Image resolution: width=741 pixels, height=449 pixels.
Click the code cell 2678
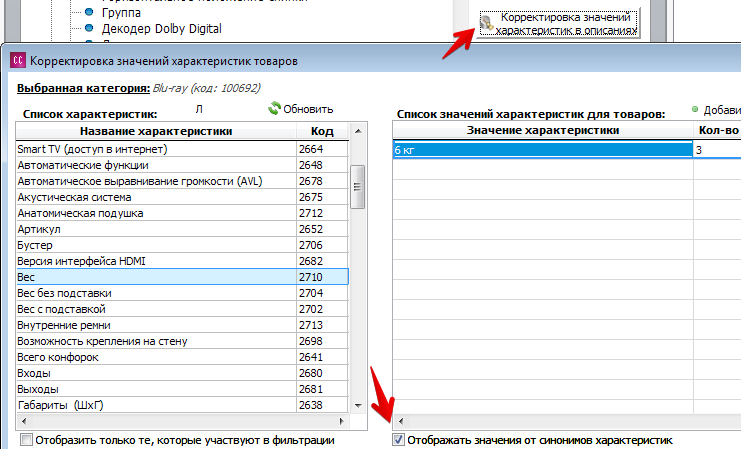(x=322, y=181)
